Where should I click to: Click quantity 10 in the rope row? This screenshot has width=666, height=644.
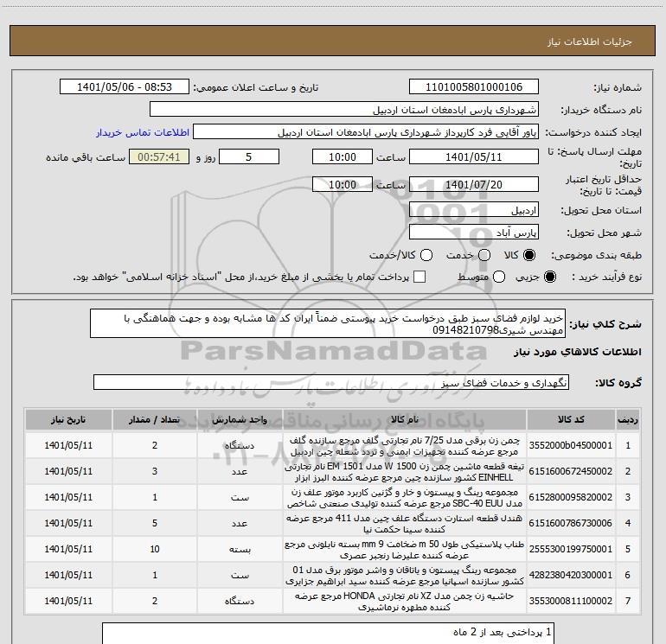(155, 549)
